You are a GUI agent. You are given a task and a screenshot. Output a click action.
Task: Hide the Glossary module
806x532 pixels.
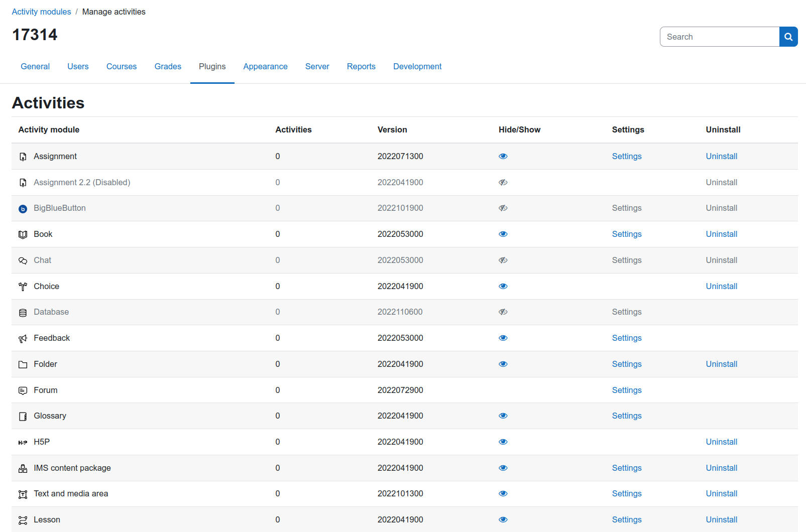coord(503,416)
